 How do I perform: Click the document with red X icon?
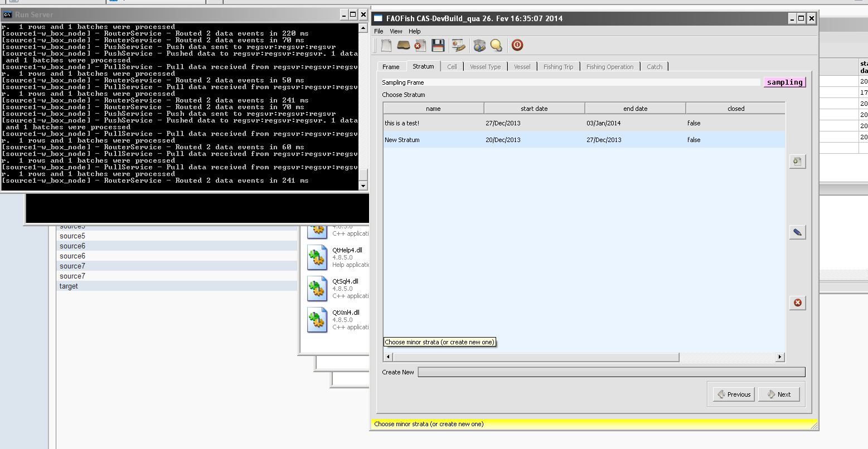point(420,46)
